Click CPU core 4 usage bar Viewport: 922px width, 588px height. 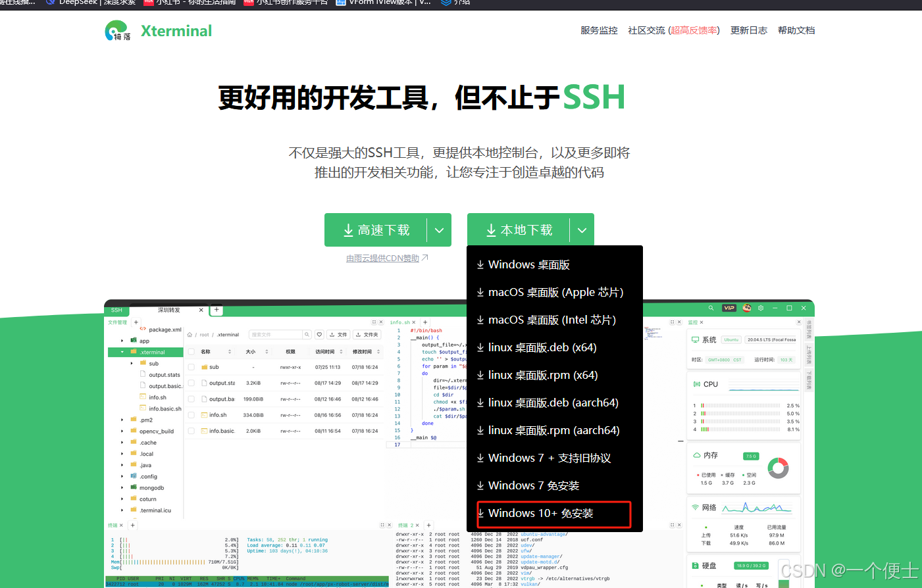740,429
